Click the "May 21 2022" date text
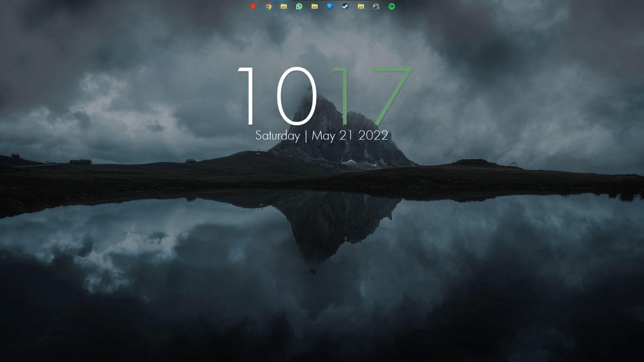 (350, 136)
